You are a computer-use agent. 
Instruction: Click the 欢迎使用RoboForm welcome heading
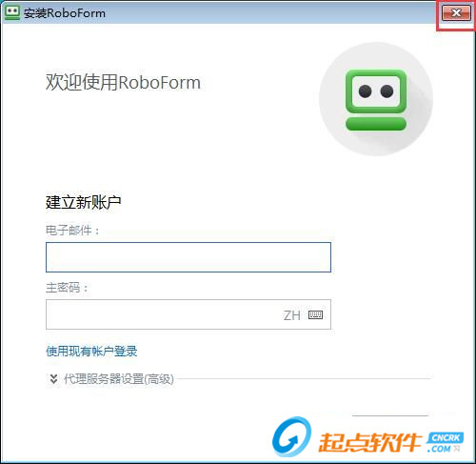coord(123,83)
